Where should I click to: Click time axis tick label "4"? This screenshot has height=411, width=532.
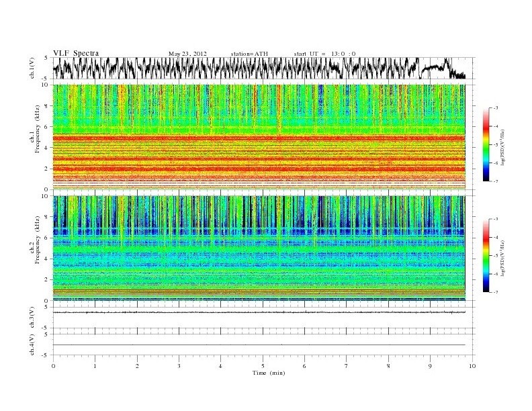(x=220, y=366)
